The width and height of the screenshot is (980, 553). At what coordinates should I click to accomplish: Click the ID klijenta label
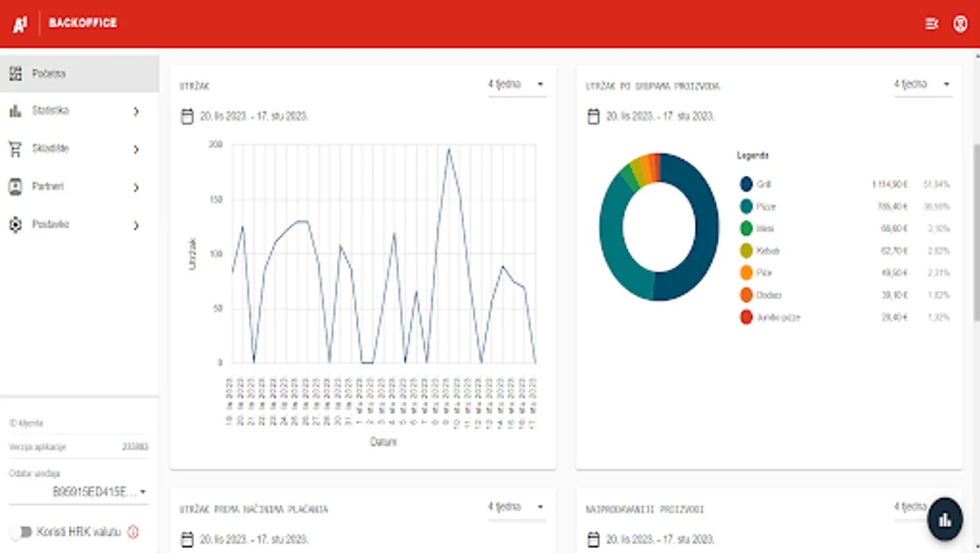pos(26,423)
